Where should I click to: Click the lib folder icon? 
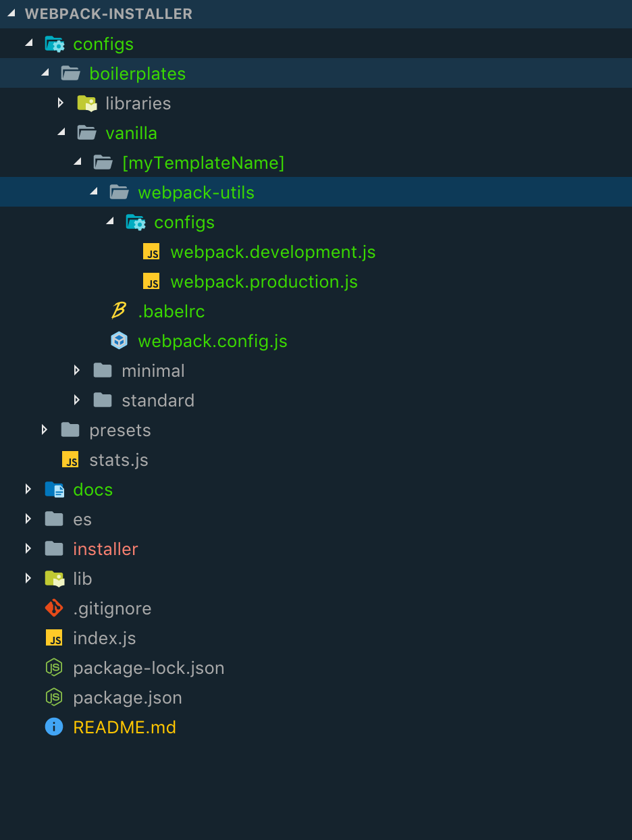click(55, 579)
